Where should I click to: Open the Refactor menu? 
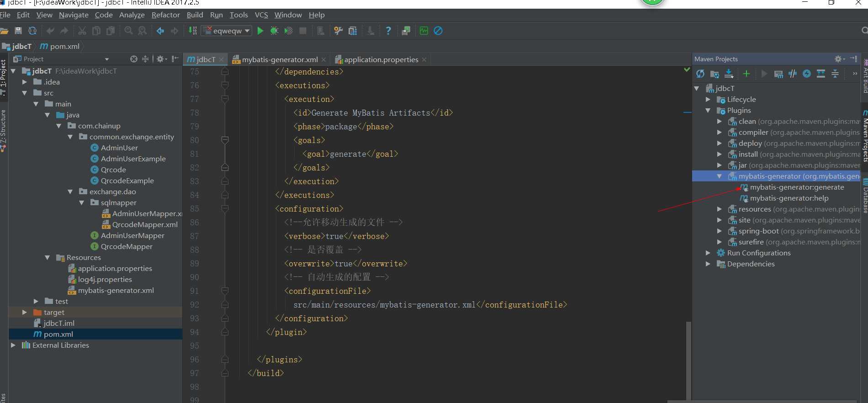[165, 15]
